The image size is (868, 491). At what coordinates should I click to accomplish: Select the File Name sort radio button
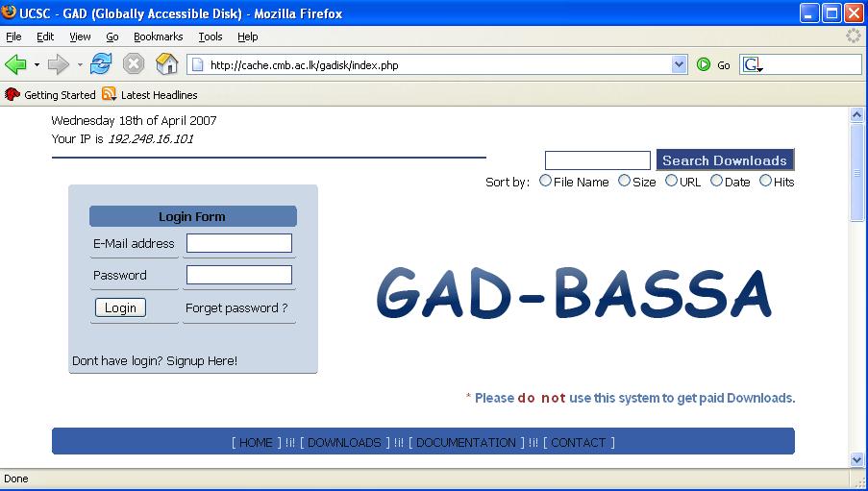click(546, 181)
